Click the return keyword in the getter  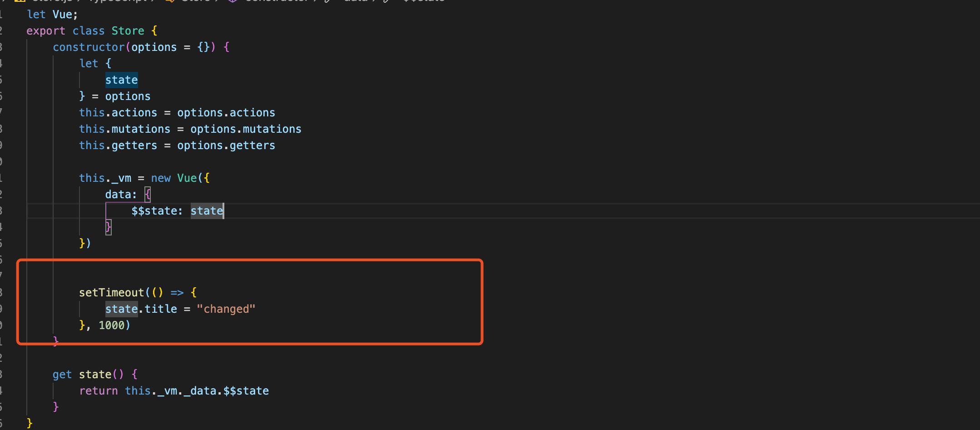click(x=99, y=391)
